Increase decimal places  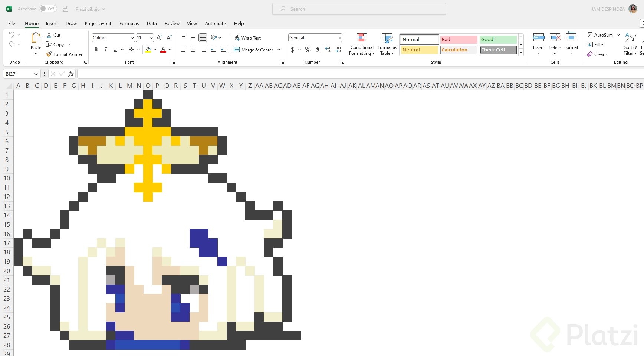(328, 50)
